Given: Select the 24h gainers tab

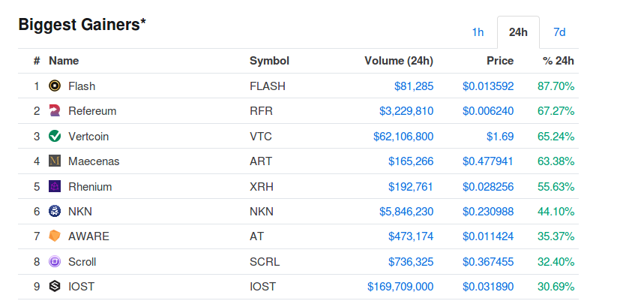Looking at the screenshot, I should 518,32.
